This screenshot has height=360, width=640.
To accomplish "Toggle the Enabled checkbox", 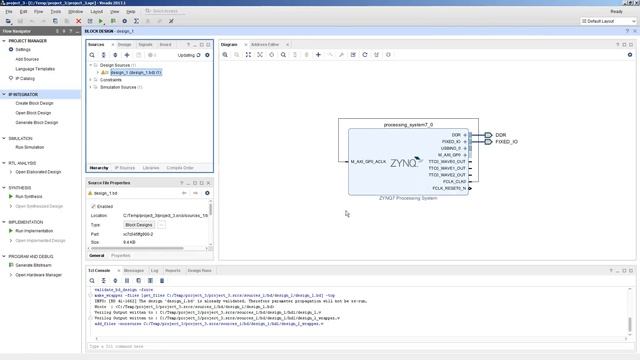I will tap(93, 207).
